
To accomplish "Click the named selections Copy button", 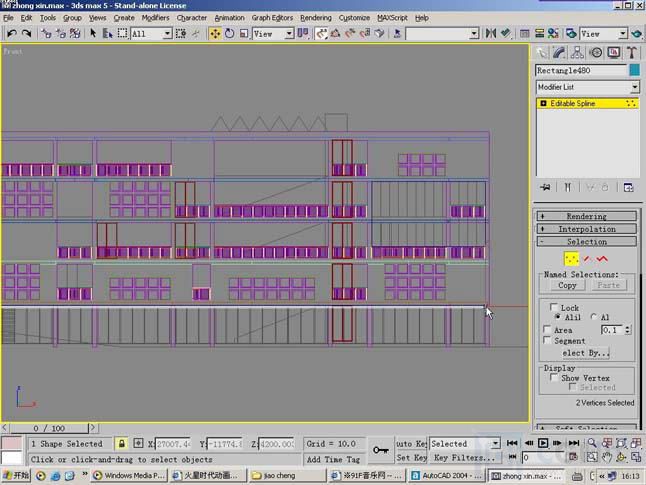I will (567, 285).
